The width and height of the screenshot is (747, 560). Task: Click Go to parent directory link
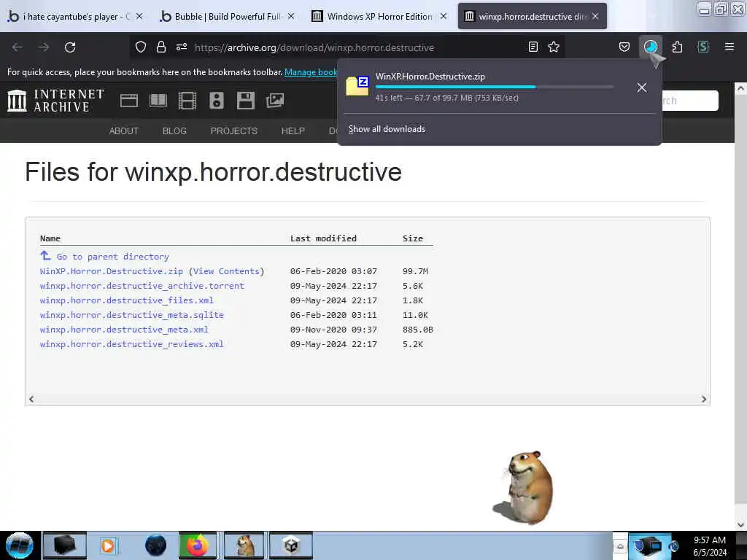click(112, 257)
